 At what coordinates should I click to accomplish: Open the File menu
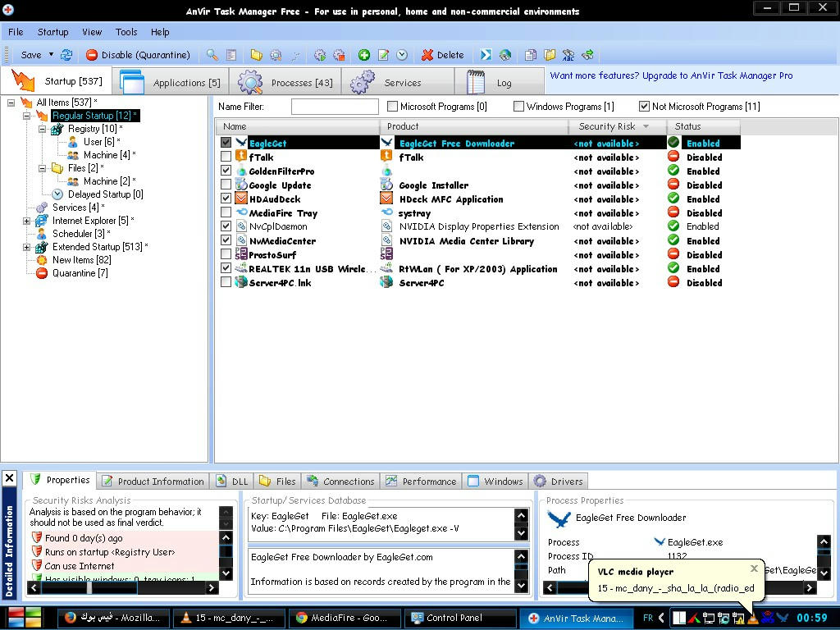(16, 32)
